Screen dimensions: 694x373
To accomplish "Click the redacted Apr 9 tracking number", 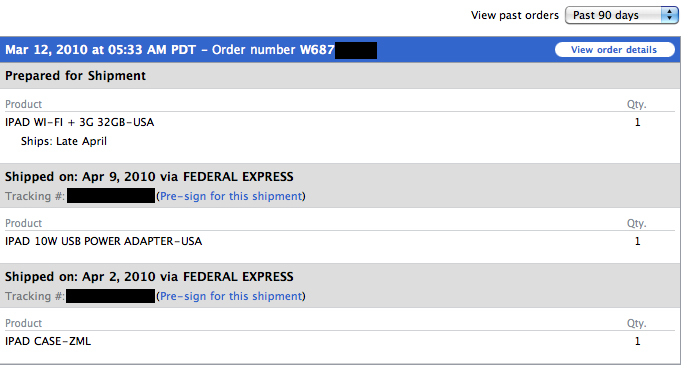I will click(x=111, y=196).
